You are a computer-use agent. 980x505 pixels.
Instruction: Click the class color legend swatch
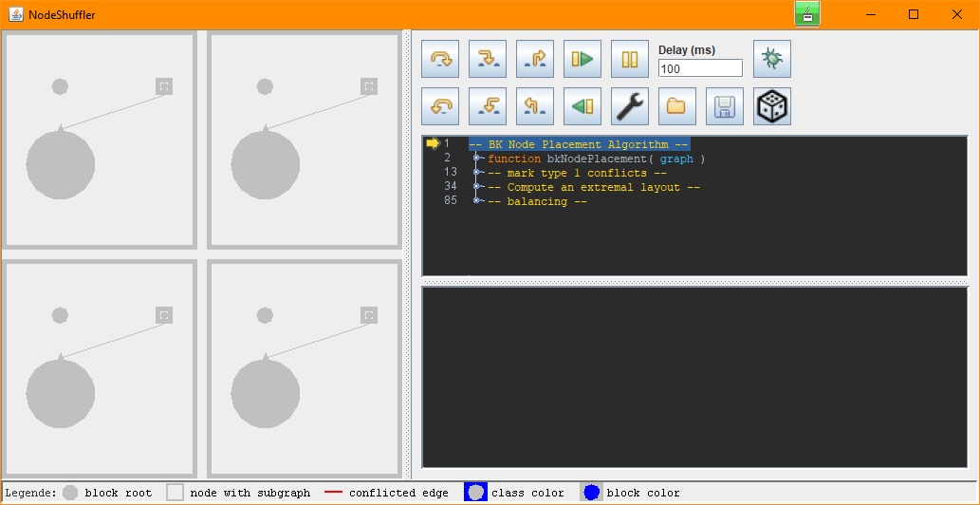click(475, 493)
